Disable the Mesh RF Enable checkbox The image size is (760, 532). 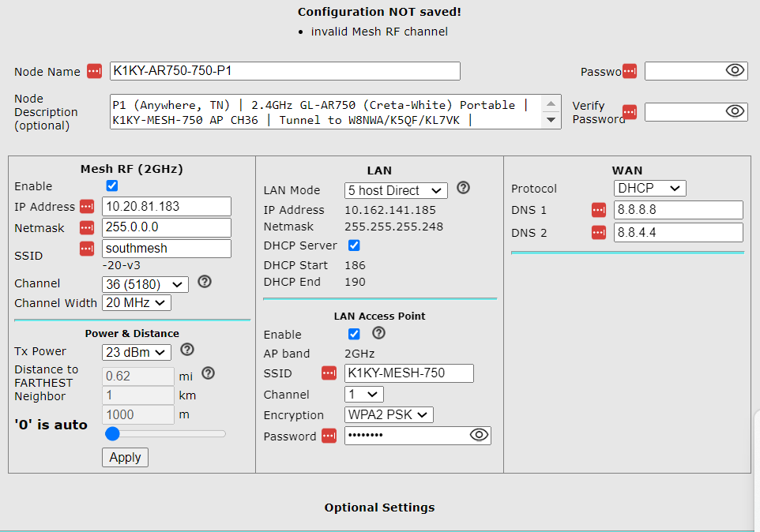tap(111, 185)
